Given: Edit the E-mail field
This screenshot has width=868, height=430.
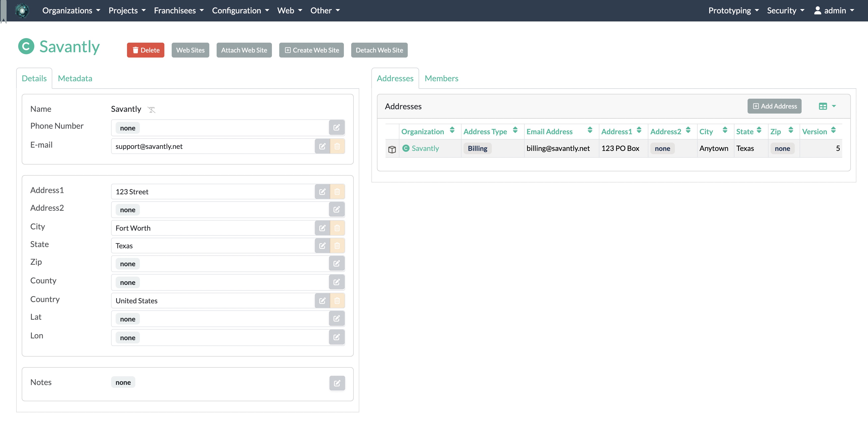Looking at the screenshot, I should [322, 146].
